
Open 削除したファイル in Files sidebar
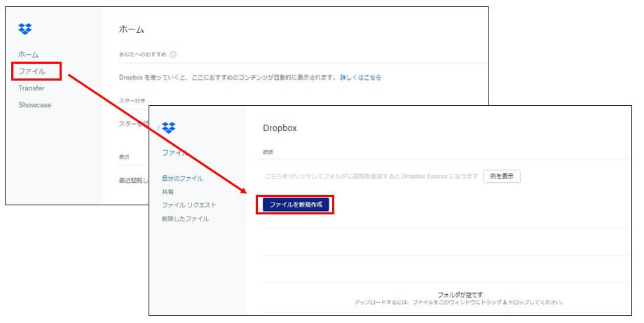pyautogui.click(x=185, y=219)
